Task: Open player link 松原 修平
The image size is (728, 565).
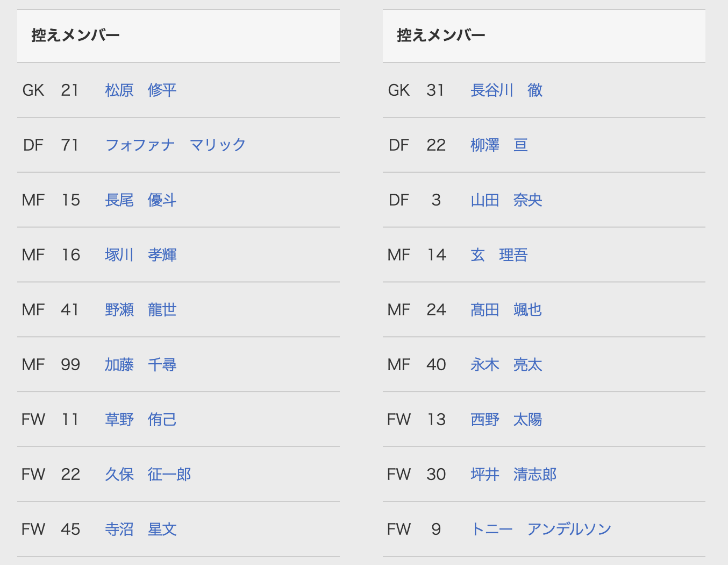Action: pos(140,90)
